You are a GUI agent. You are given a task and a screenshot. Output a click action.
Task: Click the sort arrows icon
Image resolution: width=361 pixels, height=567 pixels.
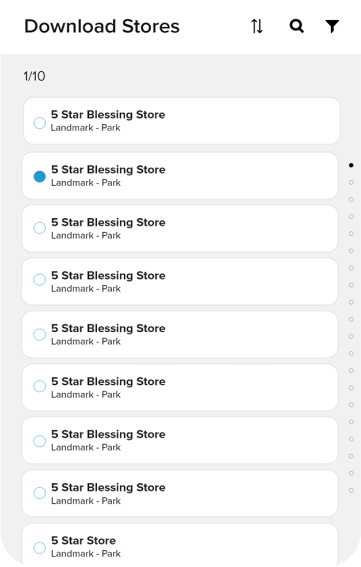point(257,26)
